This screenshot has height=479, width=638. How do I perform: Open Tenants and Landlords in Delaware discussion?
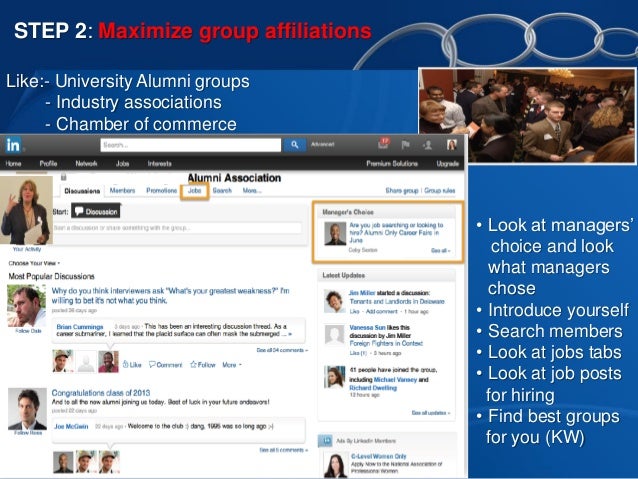point(397,302)
